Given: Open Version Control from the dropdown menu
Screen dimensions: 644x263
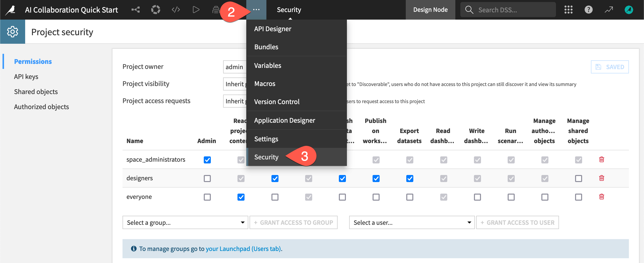Looking at the screenshot, I should tap(277, 102).
